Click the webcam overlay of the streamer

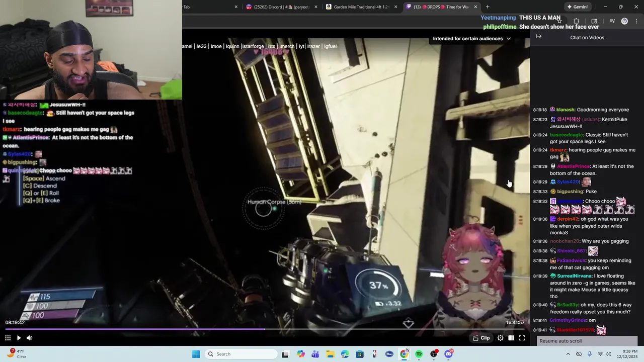click(91, 50)
